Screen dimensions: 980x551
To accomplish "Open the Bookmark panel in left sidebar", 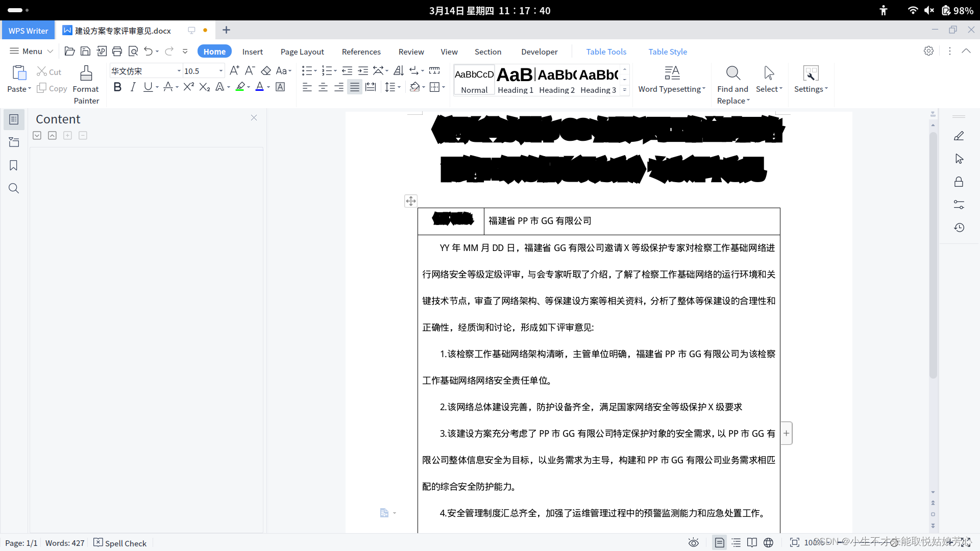I will (14, 165).
